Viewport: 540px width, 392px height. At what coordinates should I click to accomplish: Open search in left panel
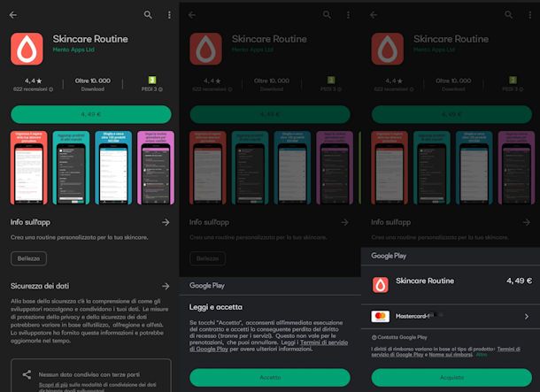click(148, 15)
